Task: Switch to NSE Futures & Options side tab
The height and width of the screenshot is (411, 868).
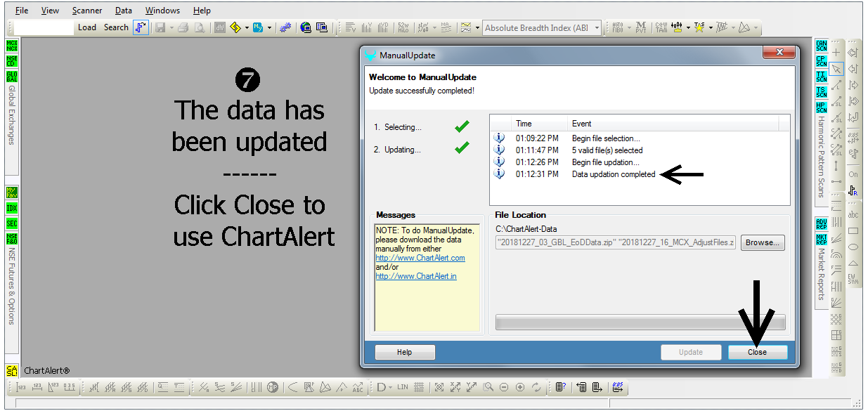Action: [11, 285]
